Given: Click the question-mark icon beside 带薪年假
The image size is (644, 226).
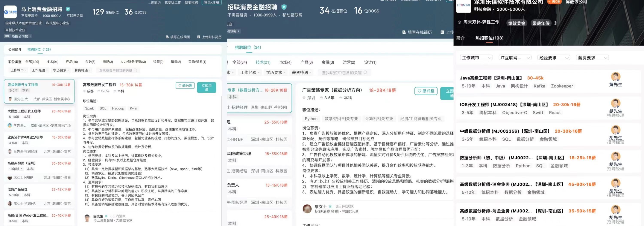Looking at the screenshot, I should coord(556,23).
